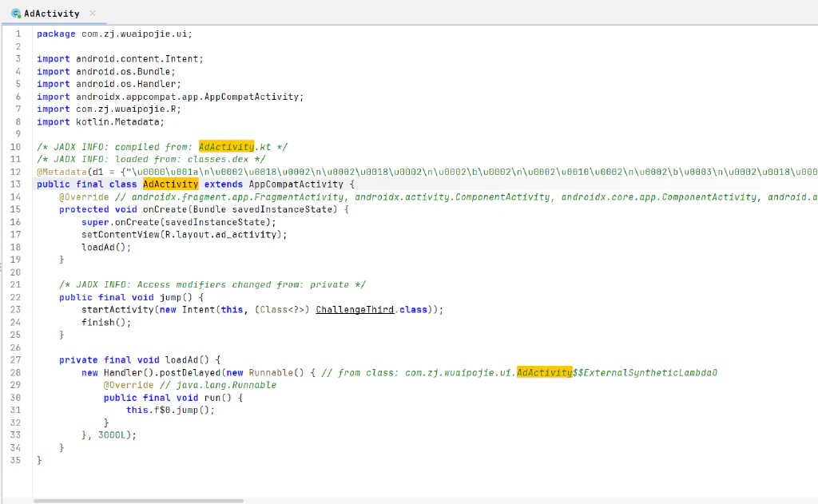Click the 3000L delay value
This screenshot has height=504, width=818.
coord(112,435)
